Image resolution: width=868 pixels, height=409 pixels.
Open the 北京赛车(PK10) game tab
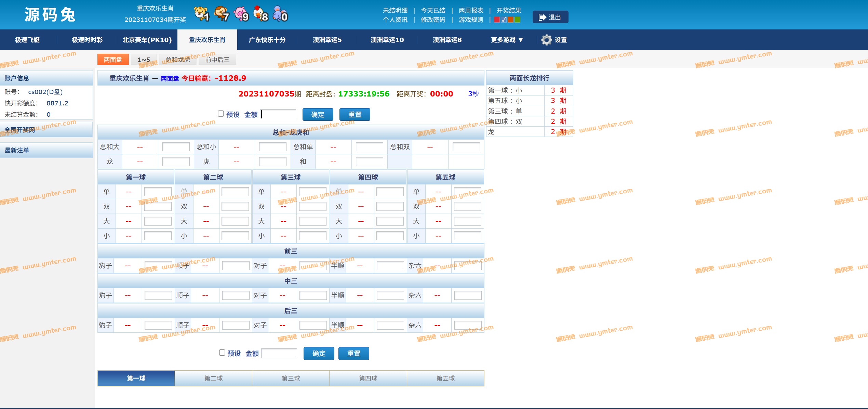tap(147, 40)
